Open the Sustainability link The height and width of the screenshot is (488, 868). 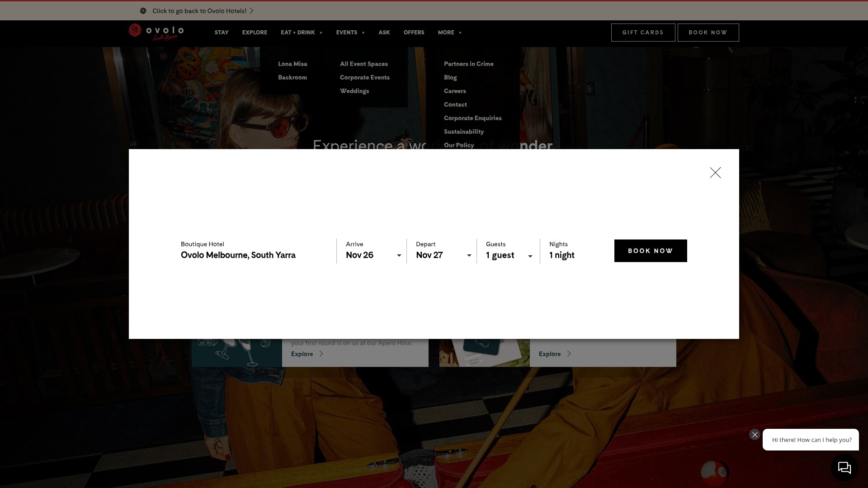click(464, 131)
